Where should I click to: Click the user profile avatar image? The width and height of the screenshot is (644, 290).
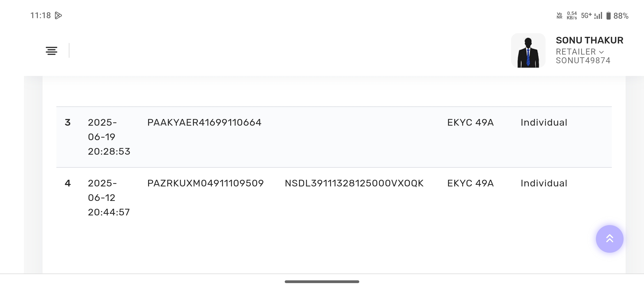pos(528,51)
